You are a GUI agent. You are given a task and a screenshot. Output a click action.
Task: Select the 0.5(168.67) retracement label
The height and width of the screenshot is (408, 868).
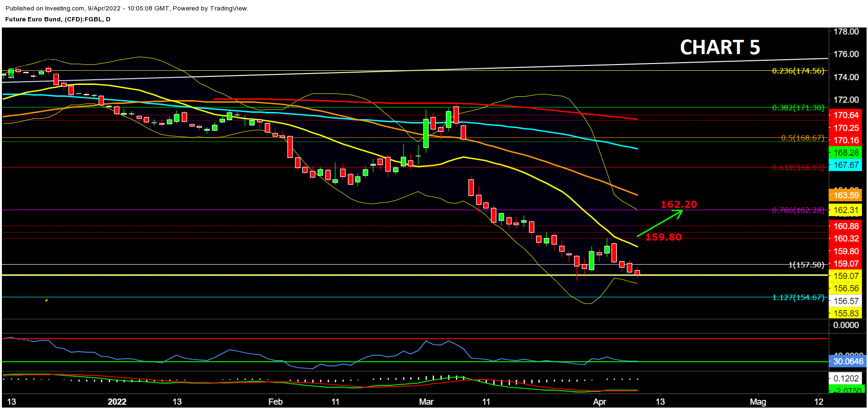point(802,138)
